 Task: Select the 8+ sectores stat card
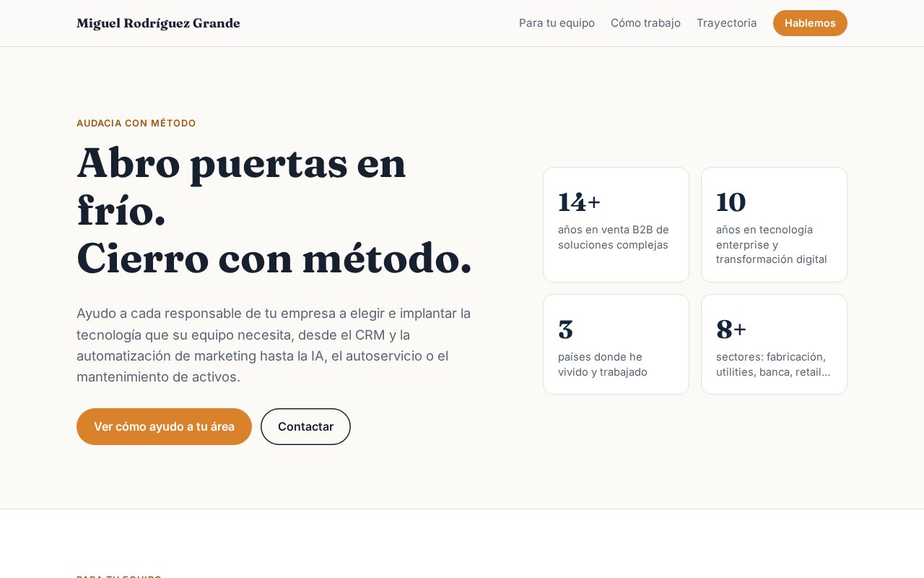[x=774, y=344]
